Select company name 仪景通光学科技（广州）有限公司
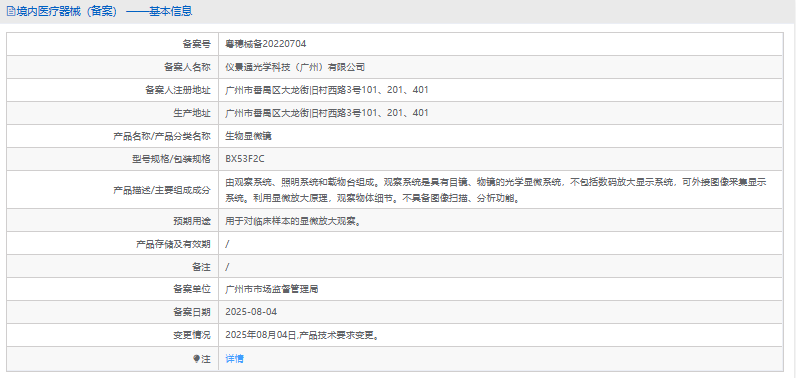 tap(295, 67)
